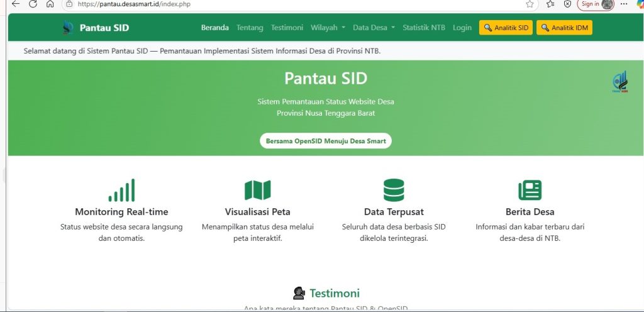
Task: Click the padlock site info icon
Action: [x=69, y=4]
